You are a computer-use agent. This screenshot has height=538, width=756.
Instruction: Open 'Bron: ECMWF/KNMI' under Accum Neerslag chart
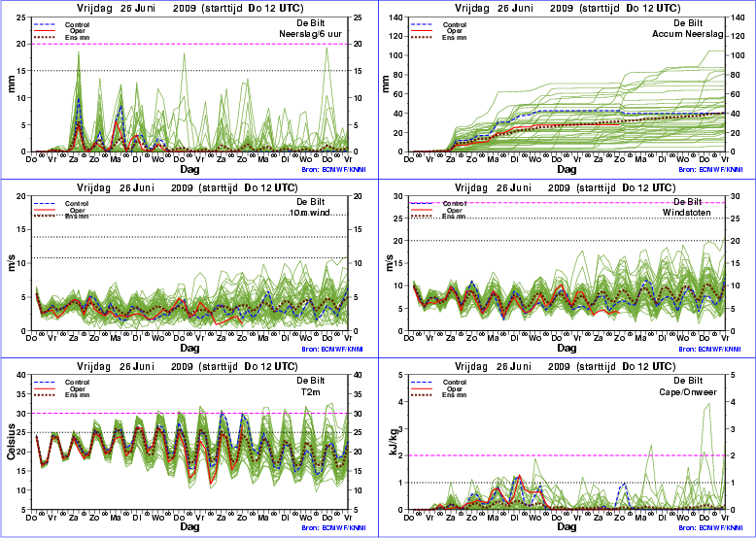tap(710, 170)
